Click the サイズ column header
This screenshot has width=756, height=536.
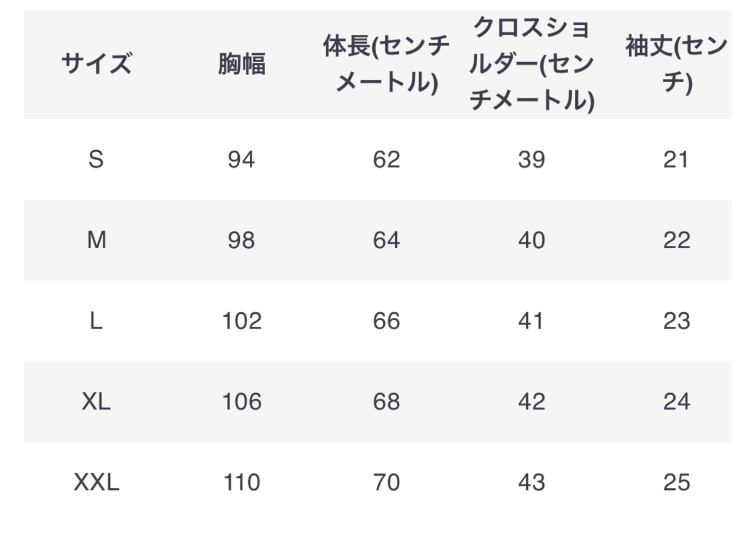coord(96,64)
